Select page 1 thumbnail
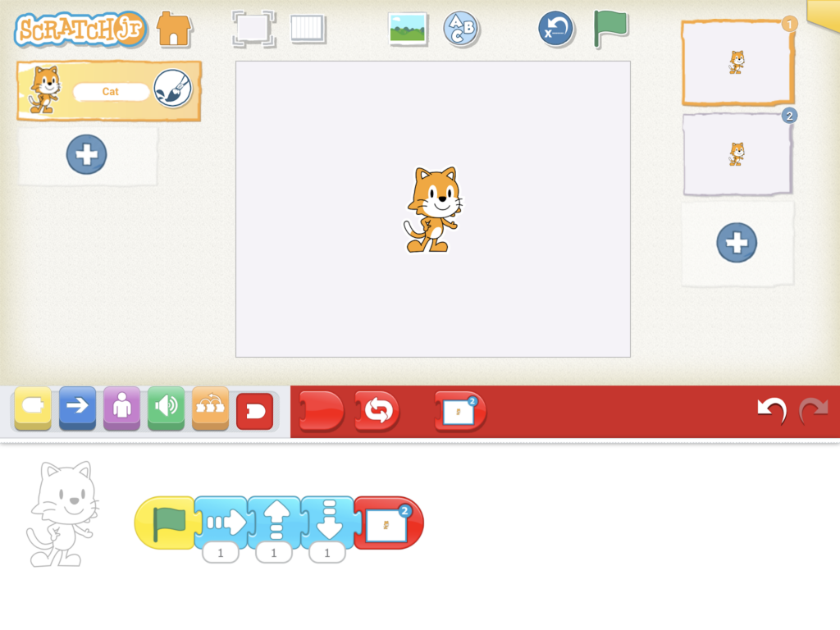The height and width of the screenshot is (630, 840). (737, 63)
